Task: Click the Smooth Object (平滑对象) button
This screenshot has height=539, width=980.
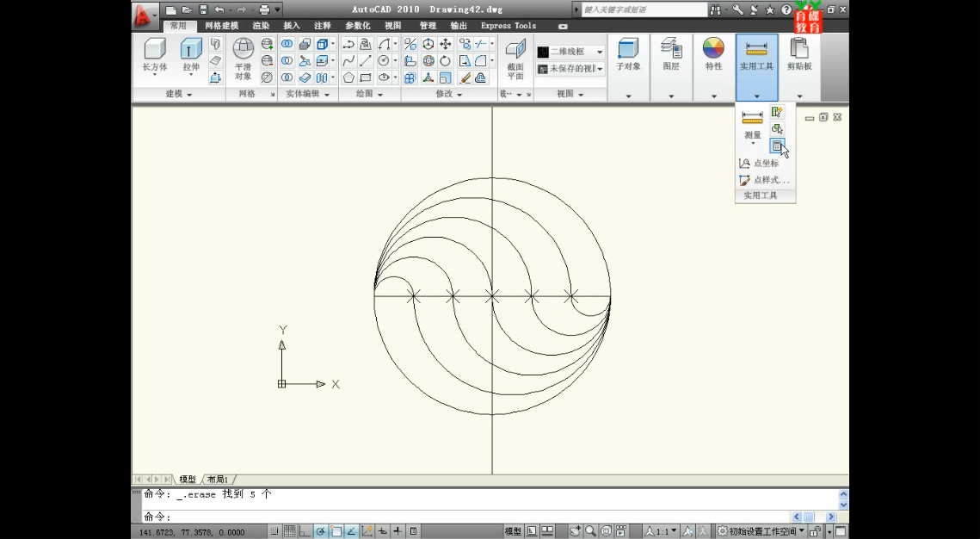Action: [243, 58]
